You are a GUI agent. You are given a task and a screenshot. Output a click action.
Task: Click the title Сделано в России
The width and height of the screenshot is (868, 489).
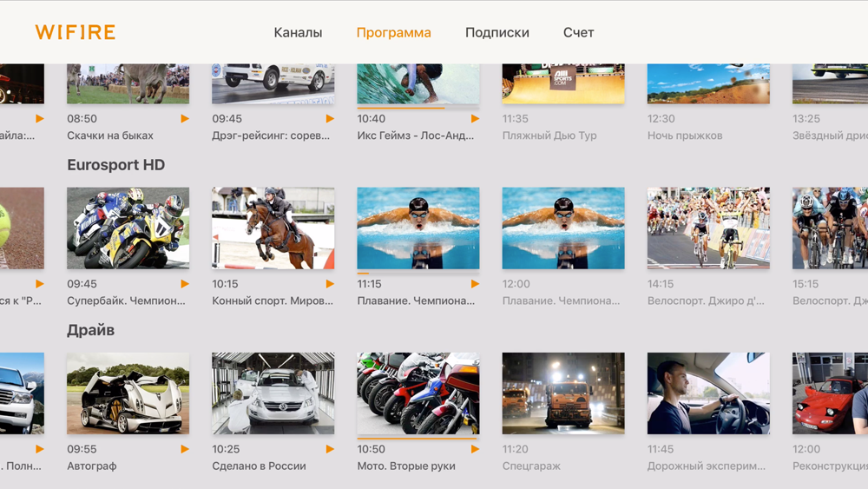tap(259, 466)
